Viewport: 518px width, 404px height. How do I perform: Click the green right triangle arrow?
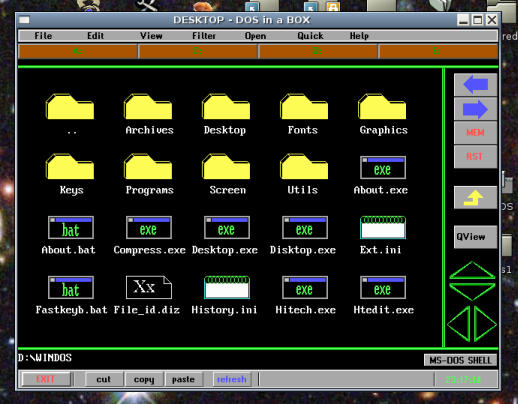(x=484, y=324)
